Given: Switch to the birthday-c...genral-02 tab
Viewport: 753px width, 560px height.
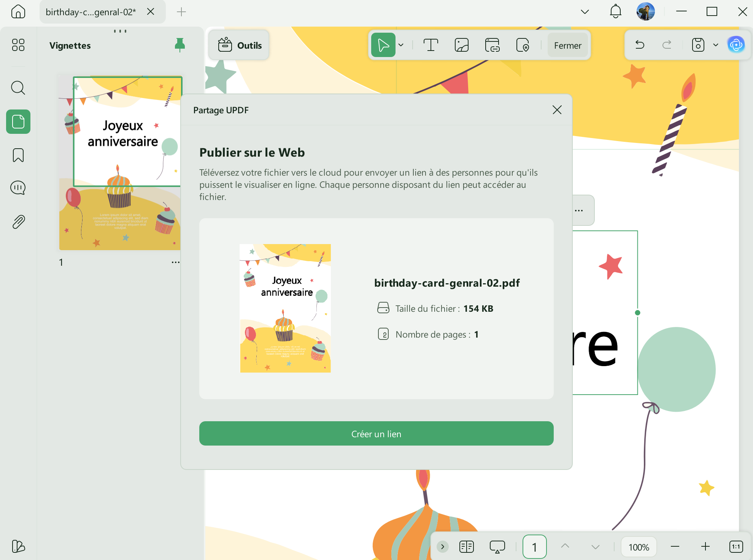Looking at the screenshot, I should pyautogui.click(x=91, y=12).
